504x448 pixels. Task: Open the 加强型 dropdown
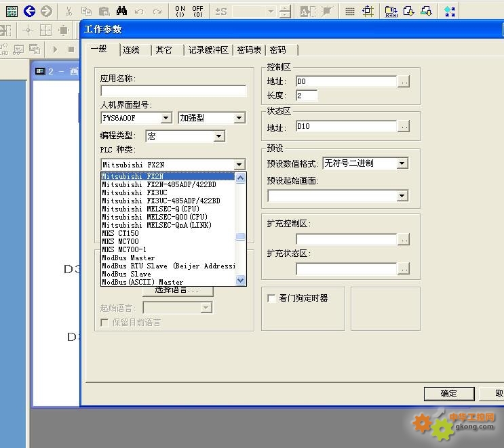click(x=239, y=118)
